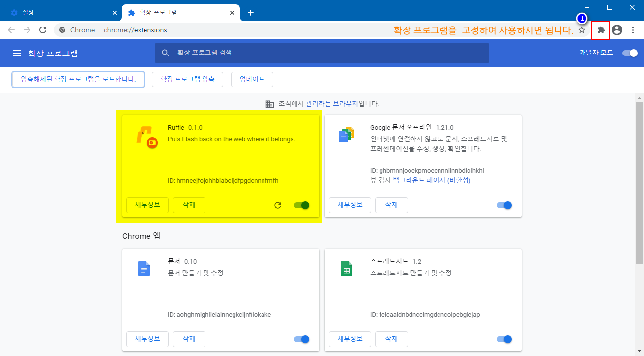644x356 pixels.
Task: Click the green 스프레드시트 app icon
Action: pyautogui.click(x=347, y=269)
